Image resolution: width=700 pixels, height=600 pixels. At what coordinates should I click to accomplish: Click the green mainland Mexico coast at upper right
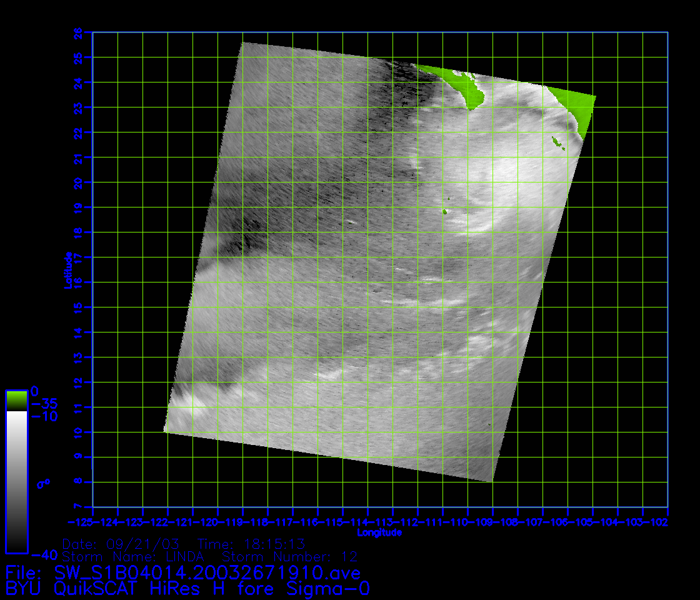click(576, 107)
